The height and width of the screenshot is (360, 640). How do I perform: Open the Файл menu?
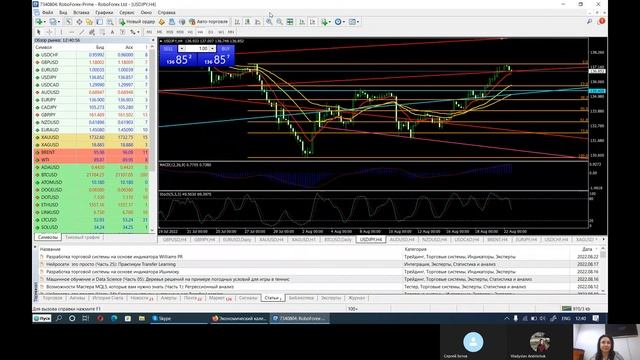(x=47, y=13)
